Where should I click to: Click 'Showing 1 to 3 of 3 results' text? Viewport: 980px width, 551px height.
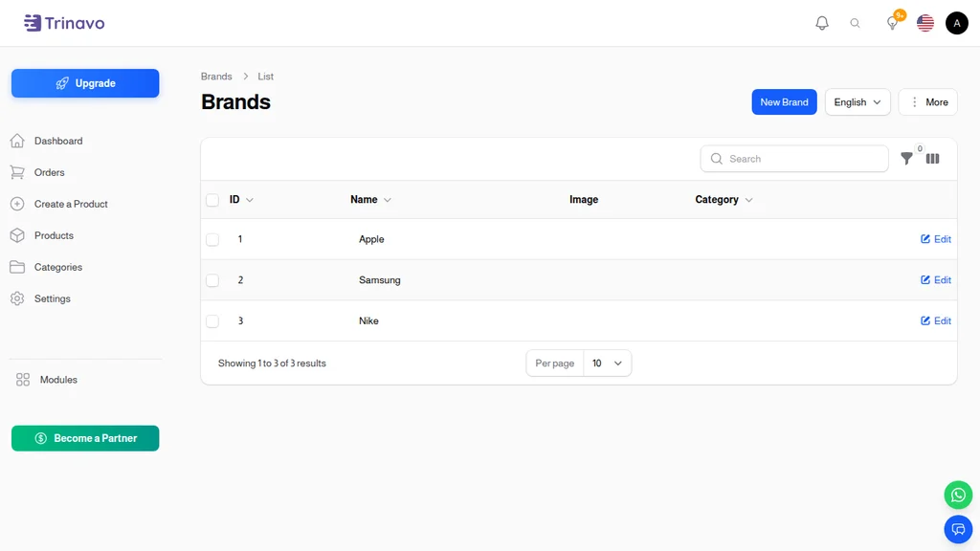coord(272,363)
